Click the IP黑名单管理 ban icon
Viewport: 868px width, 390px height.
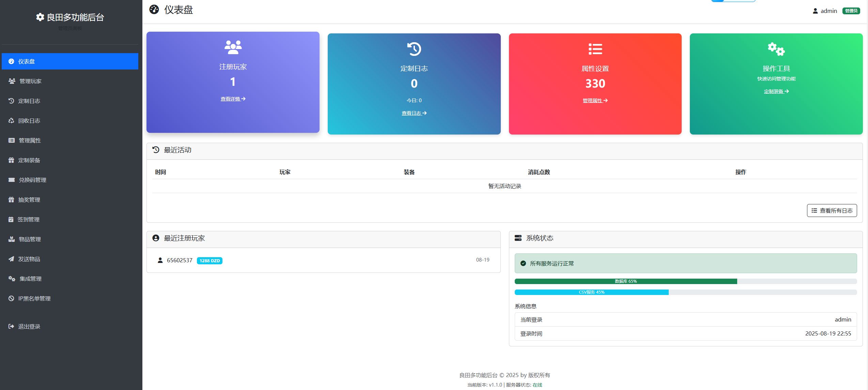[11, 298]
